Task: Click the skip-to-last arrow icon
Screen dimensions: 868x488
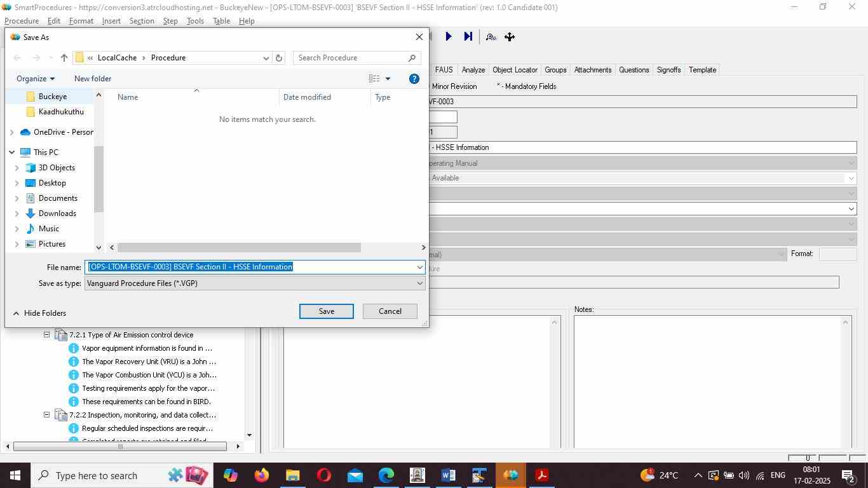Action: pos(468,37)
